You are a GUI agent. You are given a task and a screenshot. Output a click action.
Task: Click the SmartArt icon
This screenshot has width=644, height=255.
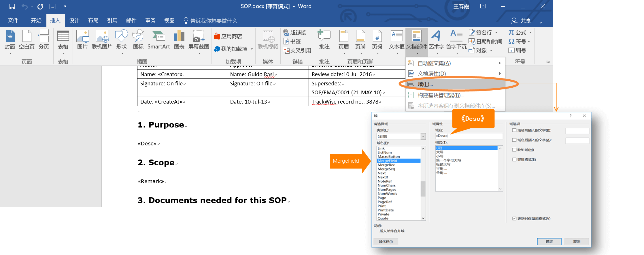[x=158, y=40]
